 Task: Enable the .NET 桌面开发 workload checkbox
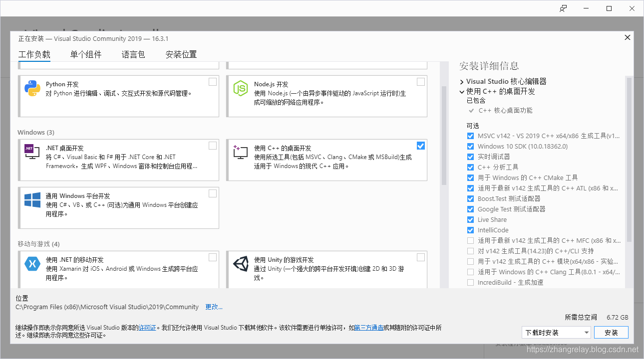pyautogui.click(x=213, y=146)
